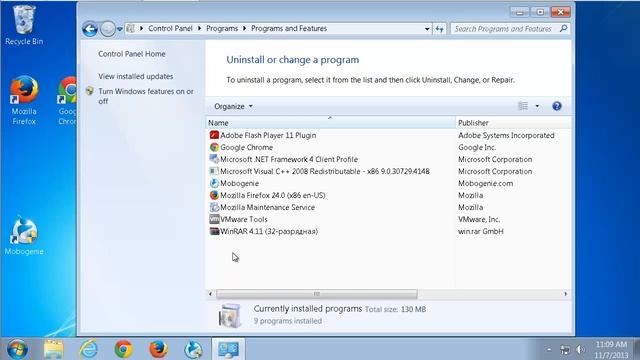Click the scrollbar left arrow

click(x=210, y=294)
